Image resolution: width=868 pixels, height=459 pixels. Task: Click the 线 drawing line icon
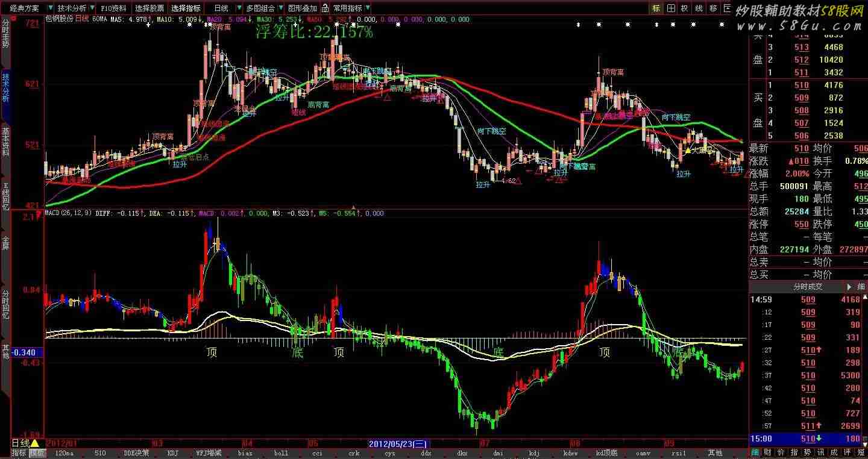pos(699,8)
